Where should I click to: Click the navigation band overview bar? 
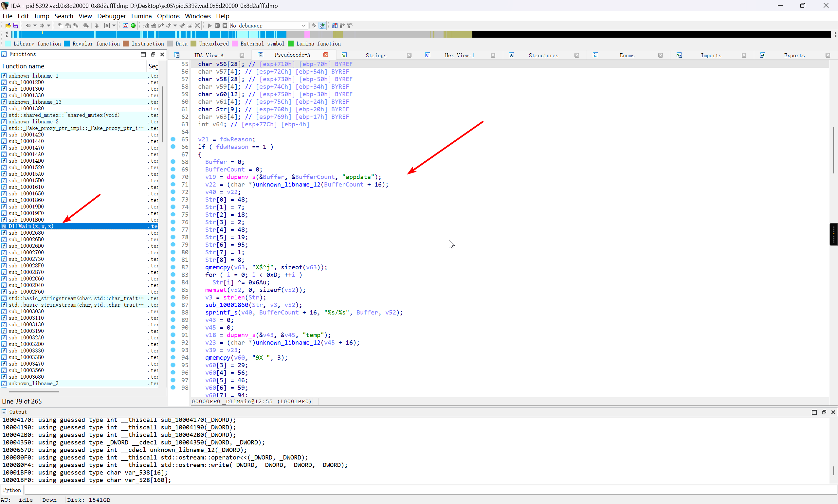(x=421, y=34)
